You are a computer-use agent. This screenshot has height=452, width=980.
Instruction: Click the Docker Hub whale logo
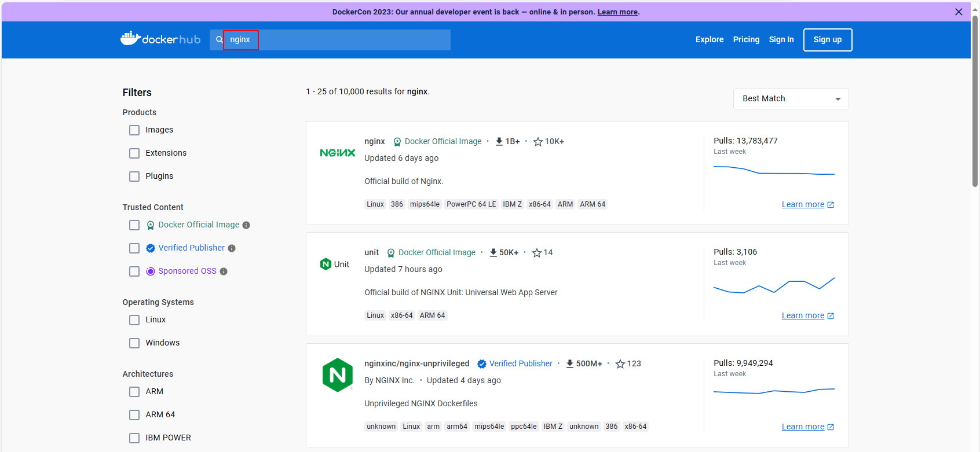tap(160, 39)
